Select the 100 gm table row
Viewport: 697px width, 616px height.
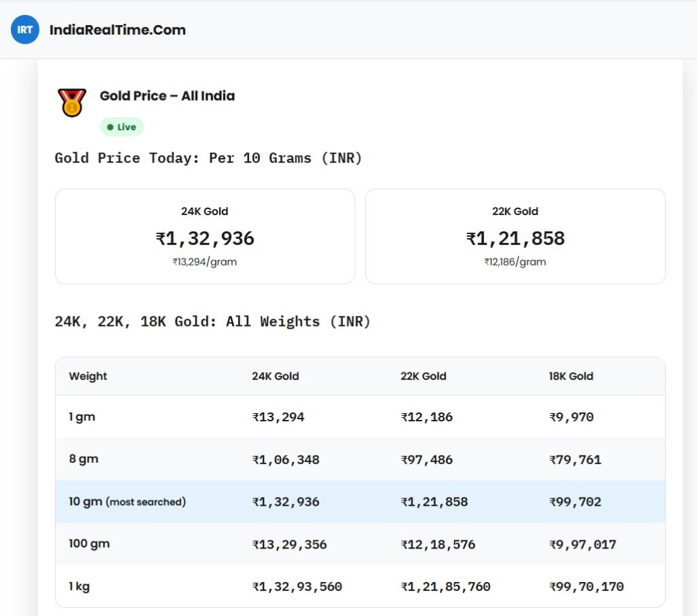click(x=360, y=544)
